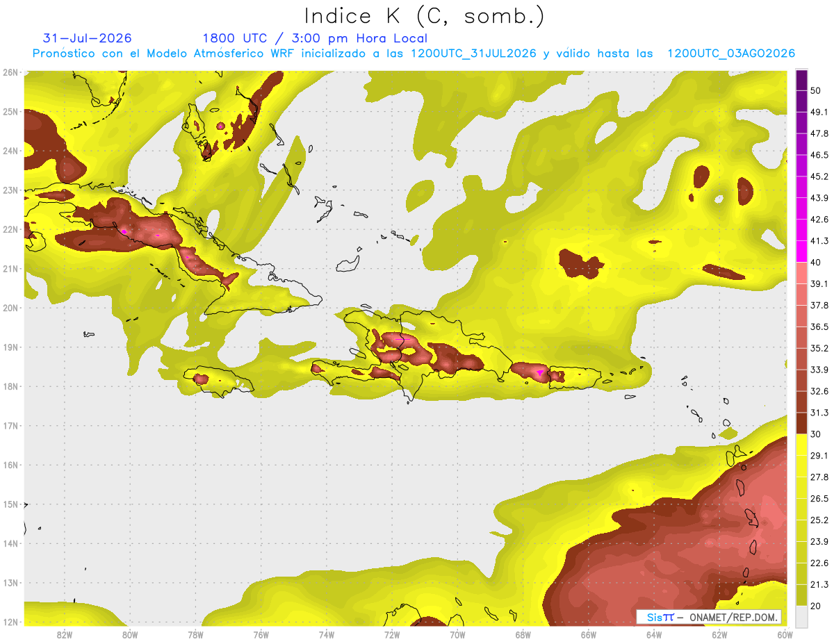Click the longitude label "82W"
Screen dimensions: 834x644
(65, 635)
